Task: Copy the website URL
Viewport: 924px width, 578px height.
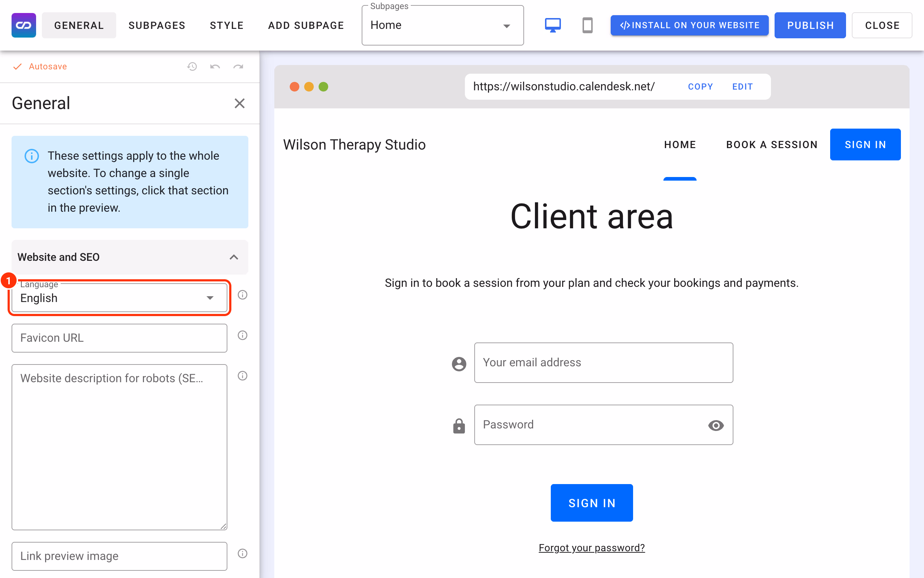Action: click(x=700, y=87)
